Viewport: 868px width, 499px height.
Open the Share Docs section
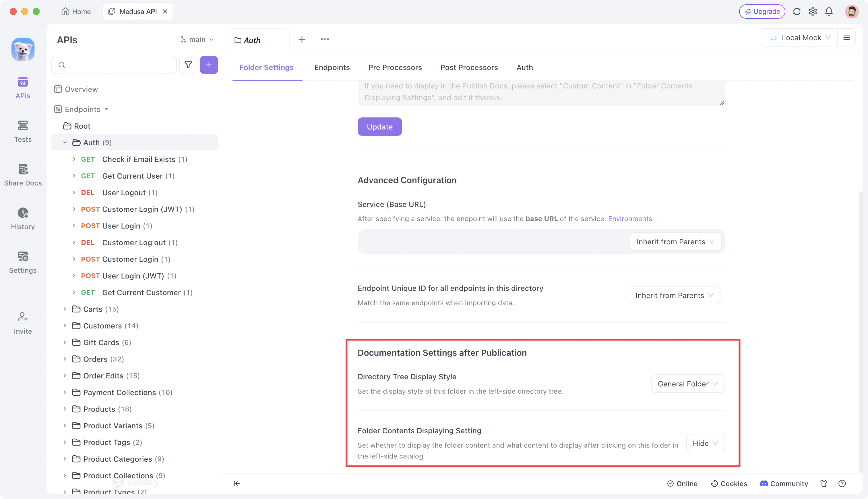(23, 175)
